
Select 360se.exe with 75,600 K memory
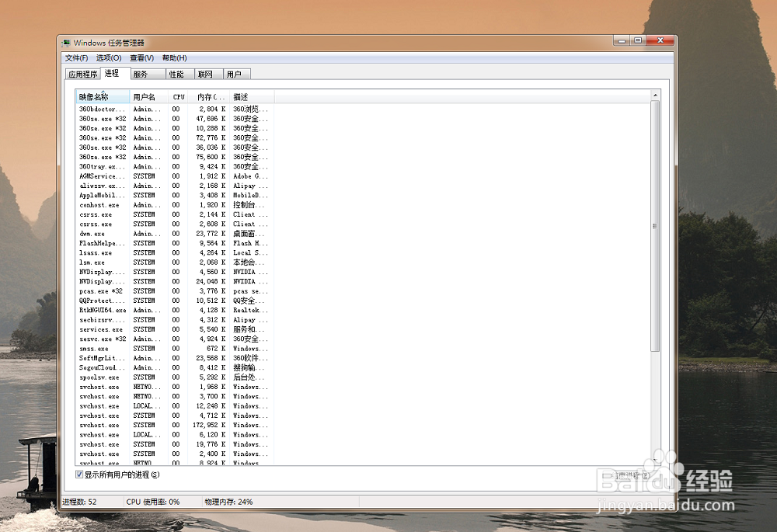coord(175,157)
